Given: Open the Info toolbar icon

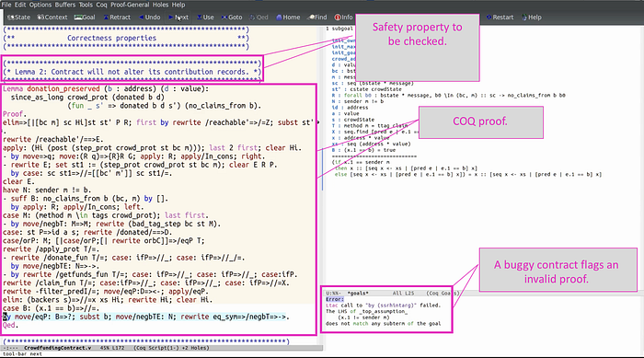Looking at the screenshot, I should 344,17.
